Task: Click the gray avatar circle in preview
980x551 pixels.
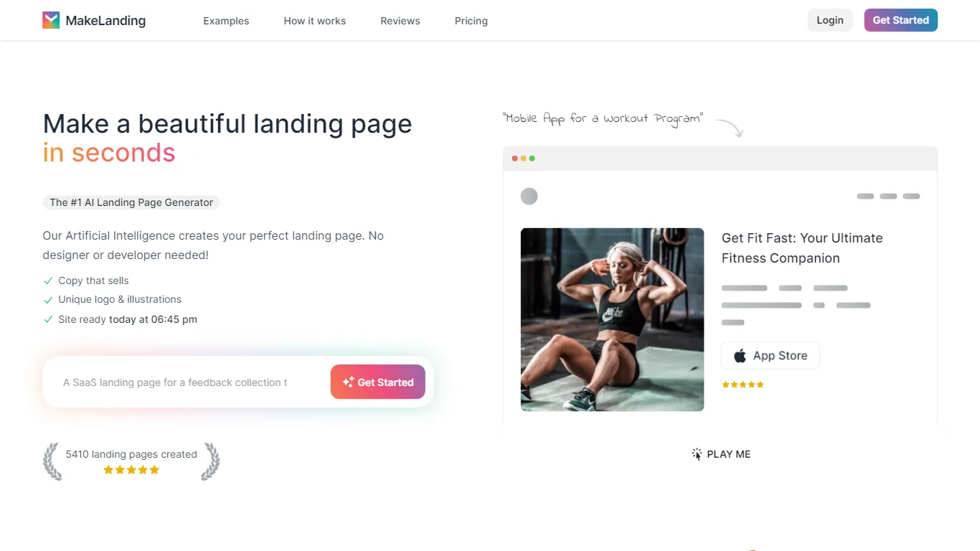Action: pyautogui.click(x=529, y=196)
